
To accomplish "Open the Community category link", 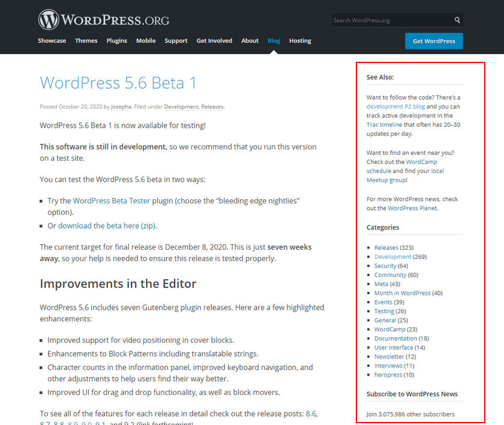I will (390, 275).
